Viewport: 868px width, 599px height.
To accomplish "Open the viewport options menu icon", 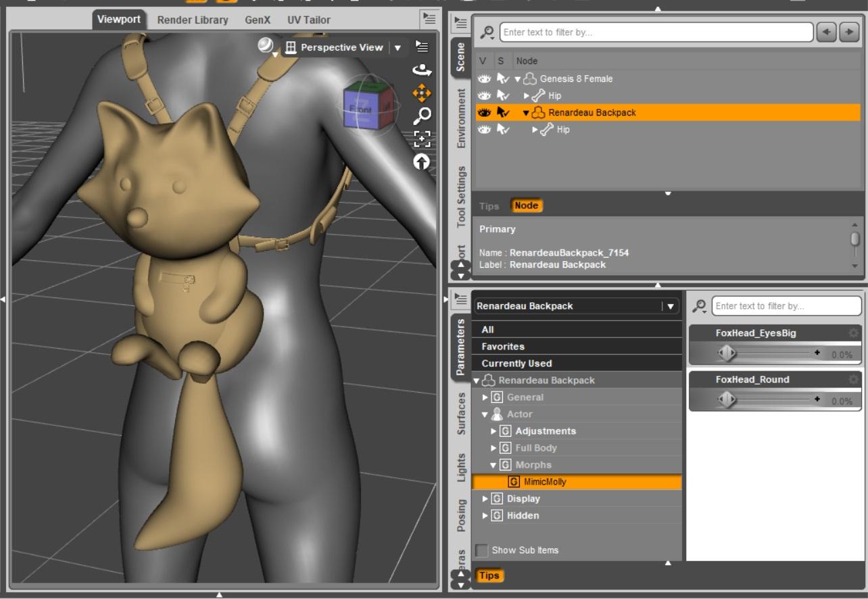I will 422,47.
